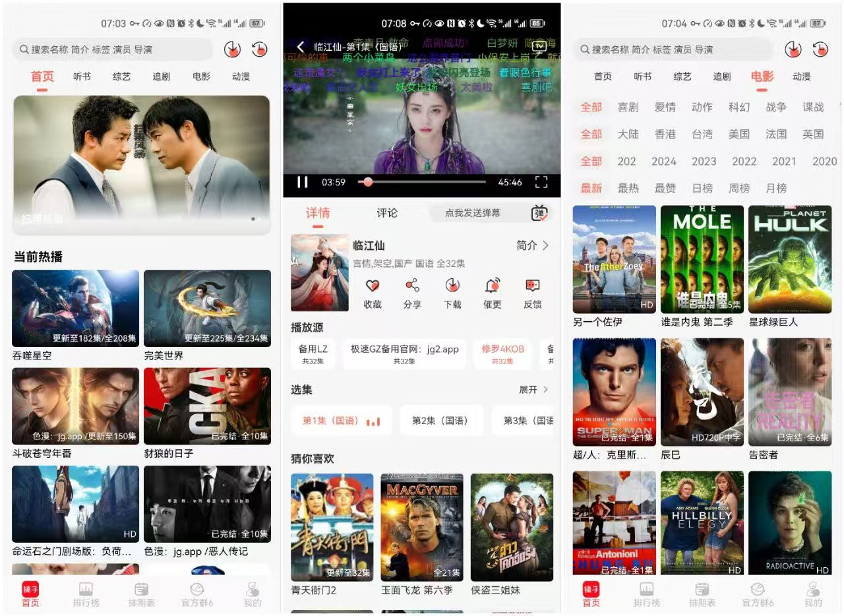Play 第1集（国语） episode

342,421
